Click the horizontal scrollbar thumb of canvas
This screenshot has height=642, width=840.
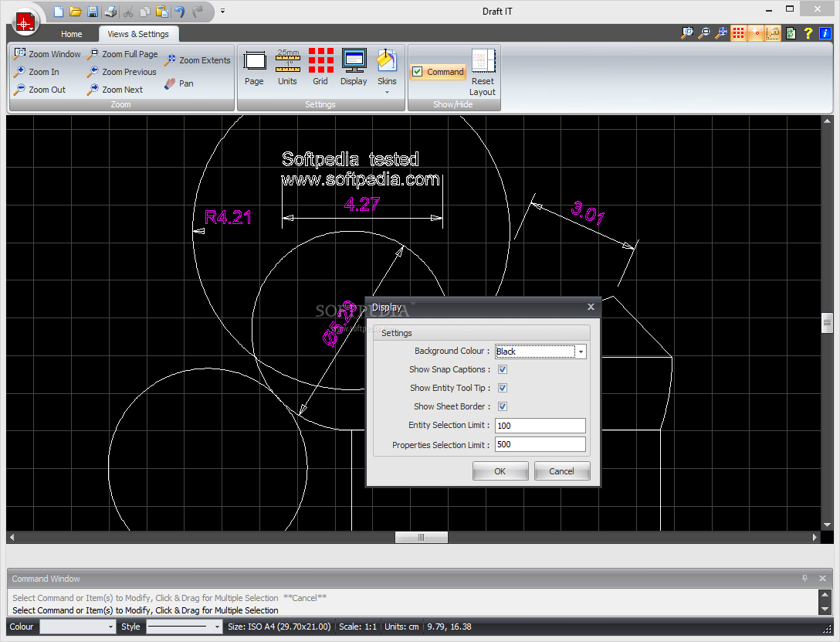(x=421, y=537)
